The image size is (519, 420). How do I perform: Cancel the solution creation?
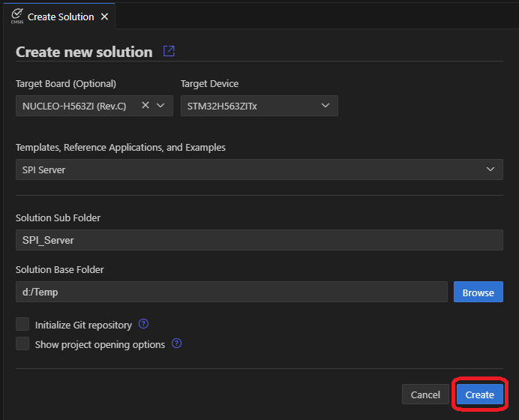(425, 394)
